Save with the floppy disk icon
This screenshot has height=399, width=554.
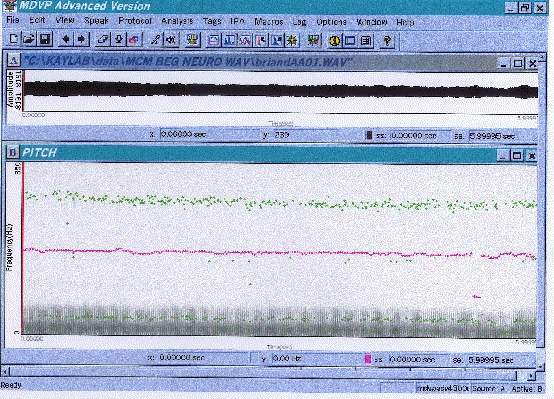(x=45, y=39)
